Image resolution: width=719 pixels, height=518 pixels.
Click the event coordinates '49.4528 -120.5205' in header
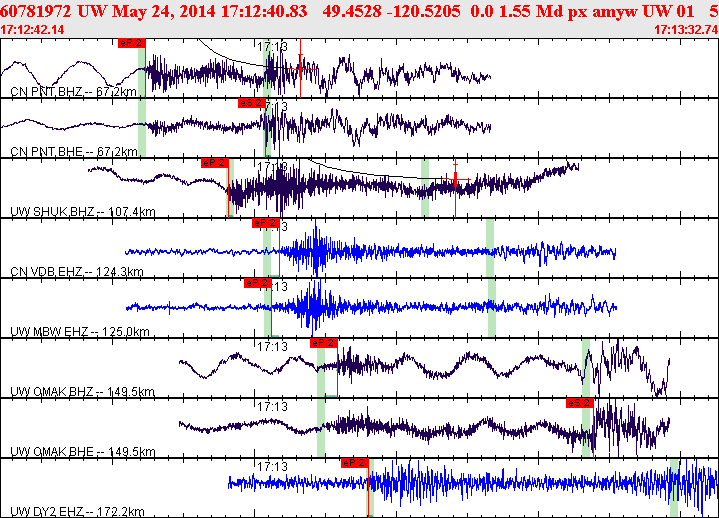(391, 11)
